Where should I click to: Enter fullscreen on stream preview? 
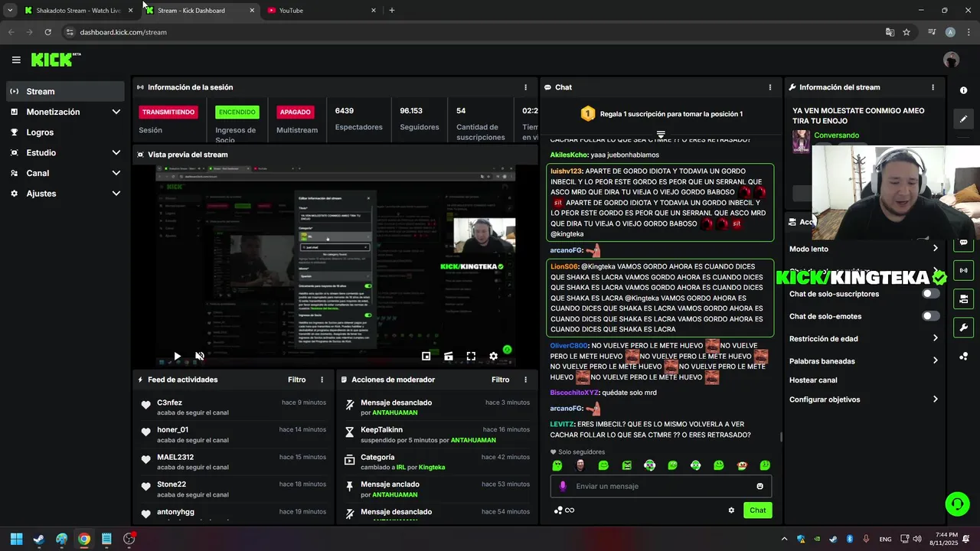click(x=471, y=356)
